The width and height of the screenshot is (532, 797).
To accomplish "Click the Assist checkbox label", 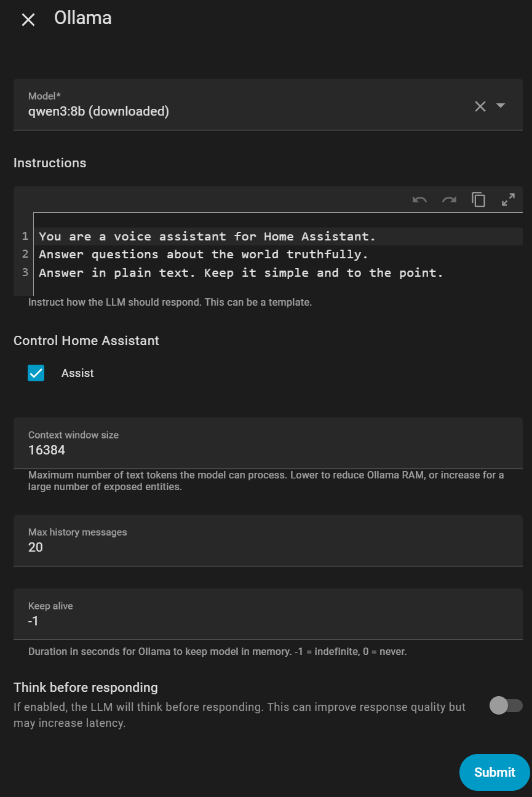I will 77,373.
